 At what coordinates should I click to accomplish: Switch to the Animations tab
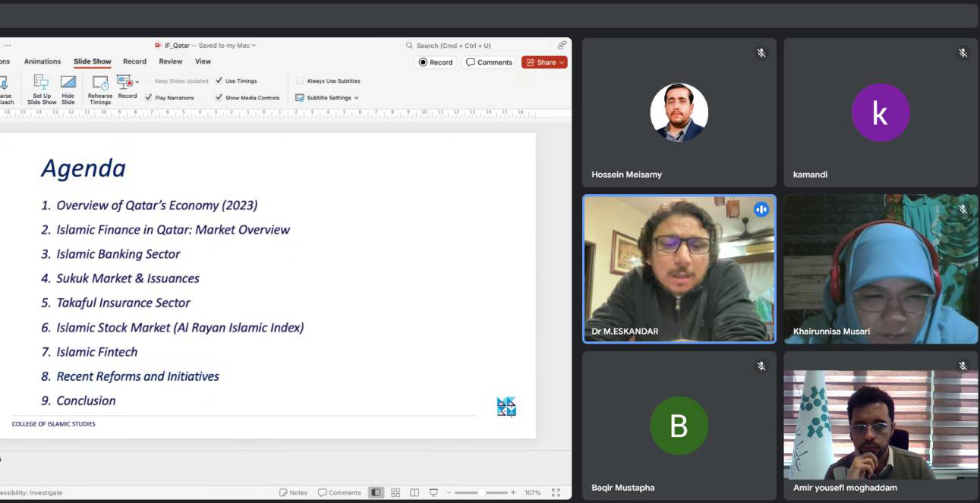point(43,61)
